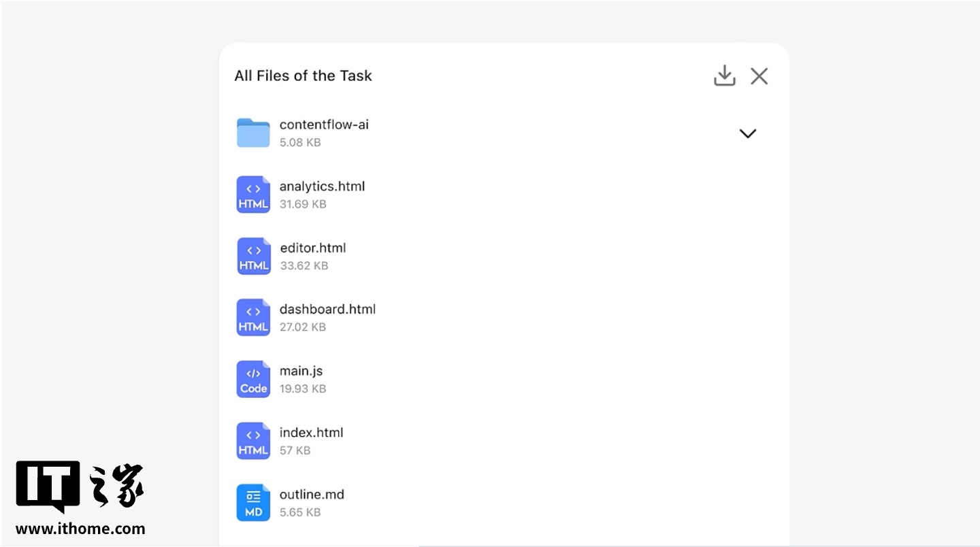Screen dimensions: 980x547
Task: Click the contentflow-ai folder icon
Action: click(x=253, y=133)
